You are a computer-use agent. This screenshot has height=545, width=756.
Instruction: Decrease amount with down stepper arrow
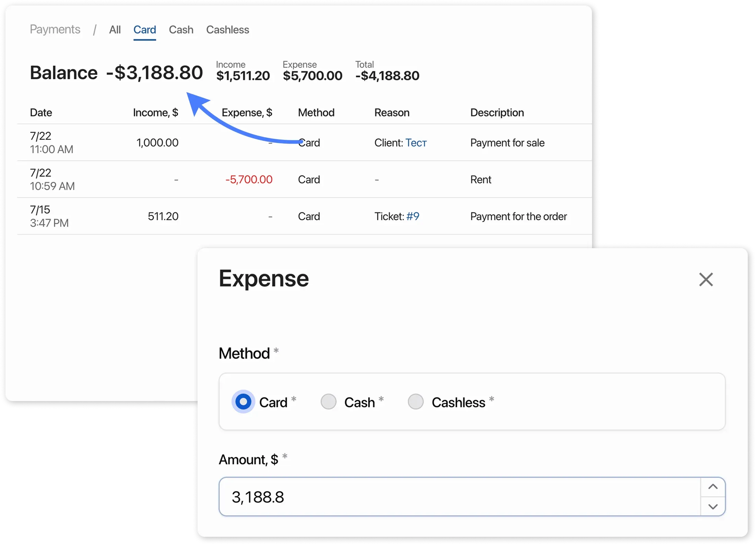713,506
